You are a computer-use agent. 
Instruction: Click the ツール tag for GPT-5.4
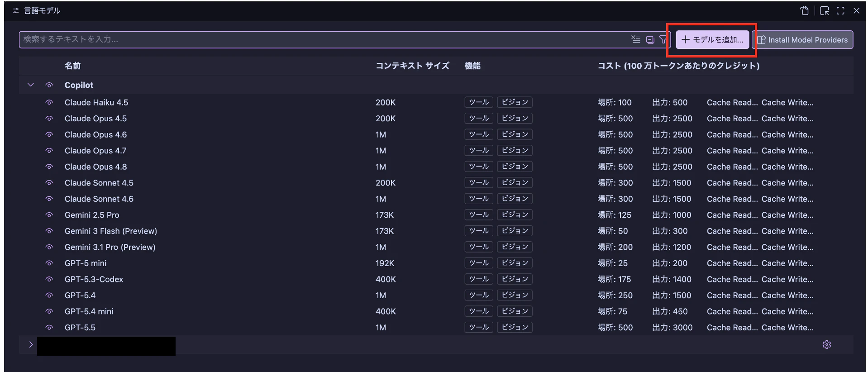(x=479, y=295)
